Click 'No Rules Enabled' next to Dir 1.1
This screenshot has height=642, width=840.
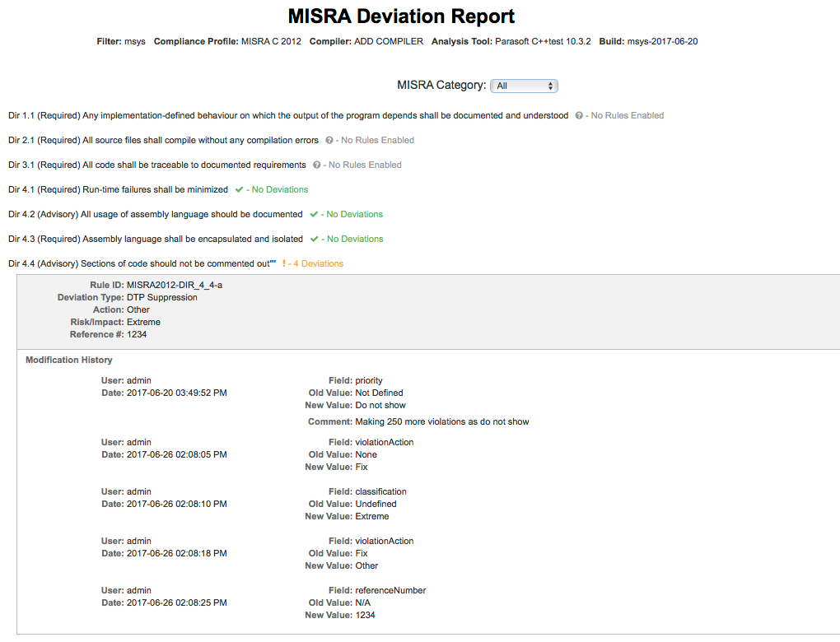[x=628, y=116]
